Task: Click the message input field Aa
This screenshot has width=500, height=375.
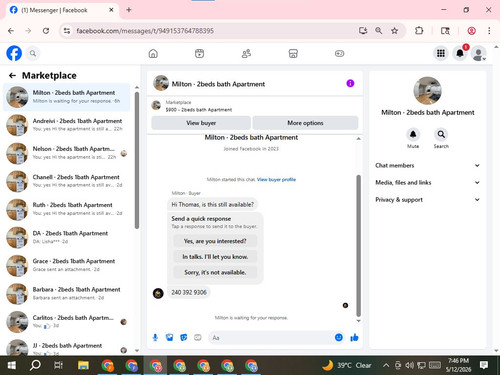Action: [x=272, y=338]
